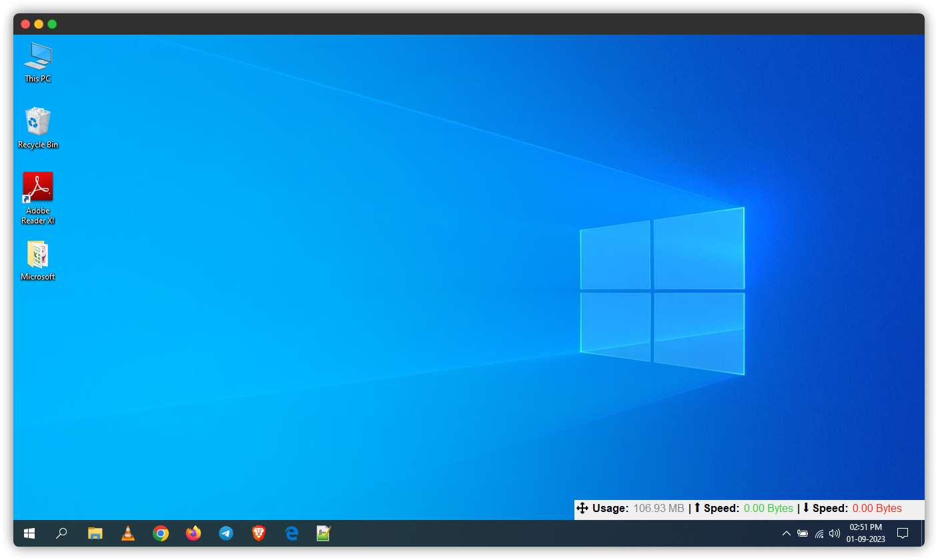Launch Firefox from the taskbar
Image resolution: width=938 pixels, height=560 pixels.
tap(193, 533)
